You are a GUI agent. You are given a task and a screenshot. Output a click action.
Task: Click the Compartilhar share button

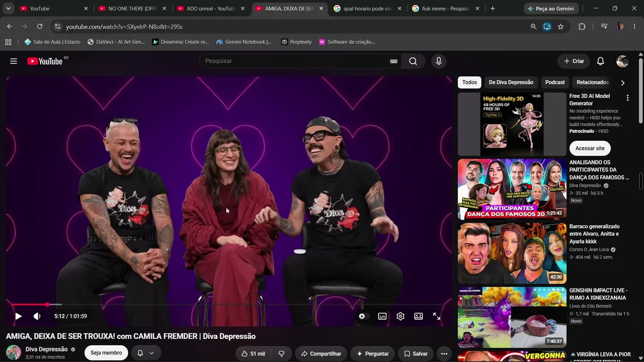pyautogui.click(x=321, y=354)
